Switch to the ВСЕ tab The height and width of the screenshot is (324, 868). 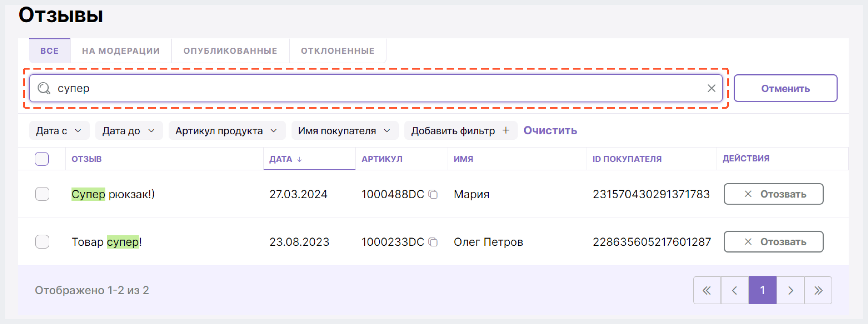50,51
